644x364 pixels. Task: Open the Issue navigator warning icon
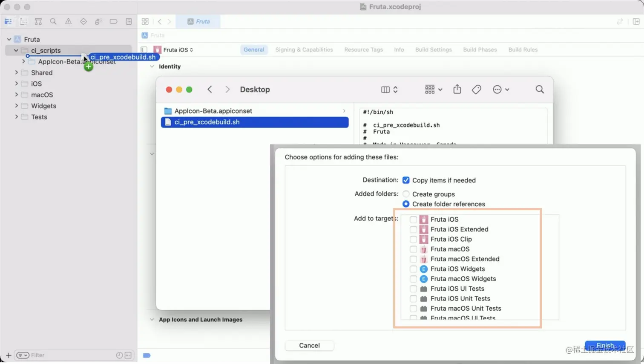(68, 21)
